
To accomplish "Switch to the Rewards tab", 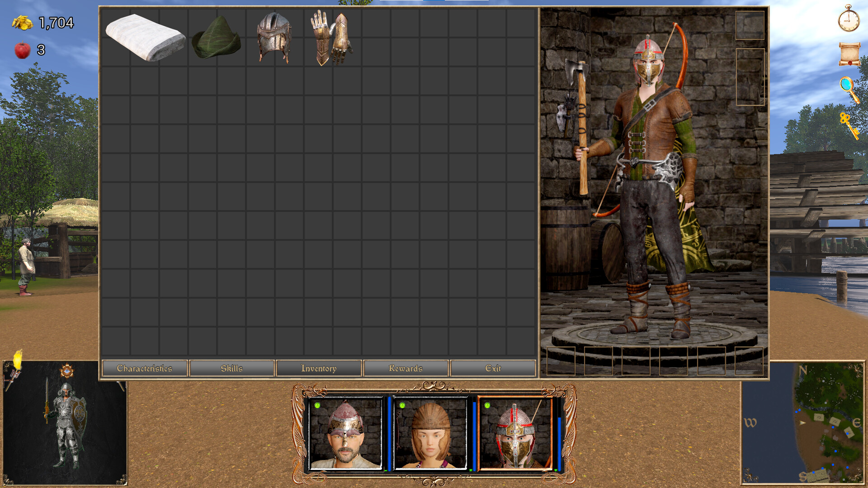I will pyautogui.click(x=406, y=368).
